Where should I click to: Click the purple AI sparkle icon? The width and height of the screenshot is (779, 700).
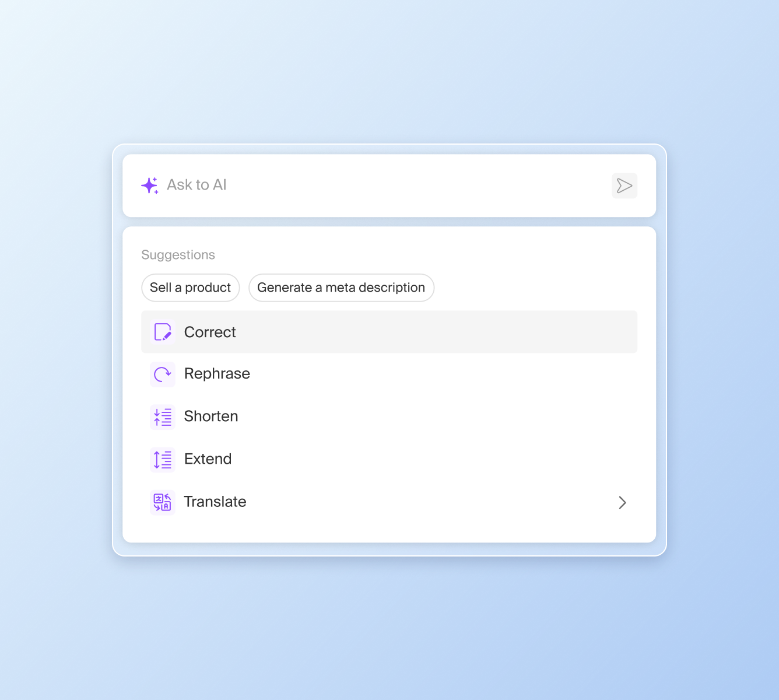point(150,185)
